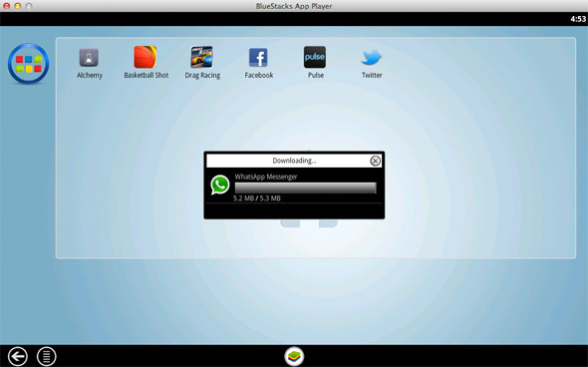Click the Downloading... dialog title

(294, 161)
